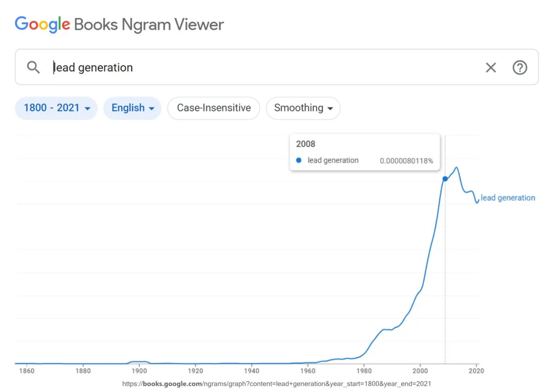Screen dimensions: 553x392
Task: Click the tooltip's "lead generation" series name
Action: pos(333,160)
